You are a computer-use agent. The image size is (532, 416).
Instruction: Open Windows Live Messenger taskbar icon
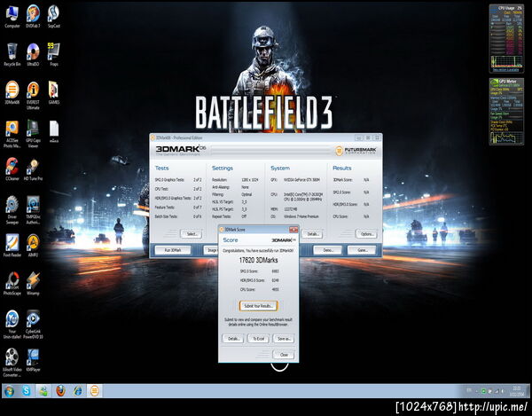[43, 391]
